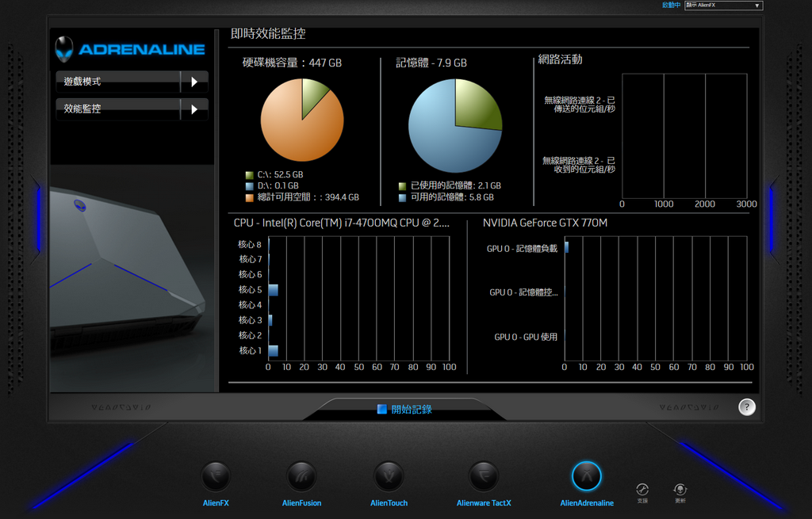
Task: Click the C:\ green legend swatch
Action: point(250,175)
